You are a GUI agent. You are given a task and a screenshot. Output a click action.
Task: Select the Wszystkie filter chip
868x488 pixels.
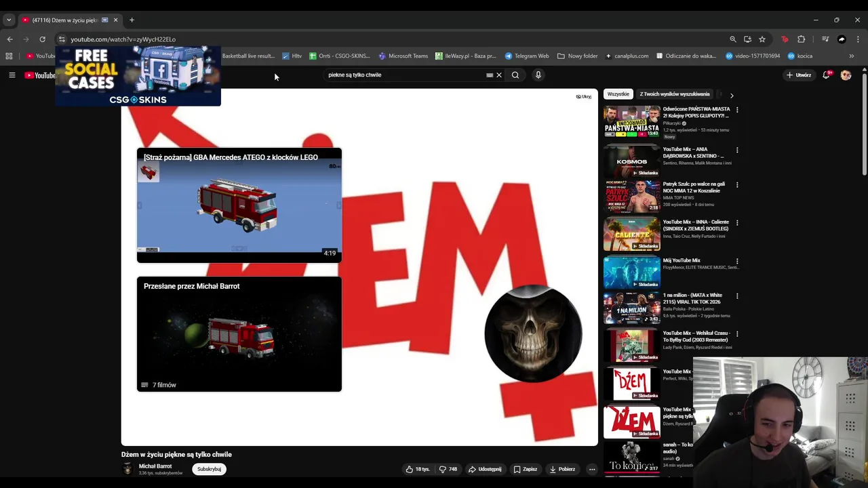coord(618,94)
